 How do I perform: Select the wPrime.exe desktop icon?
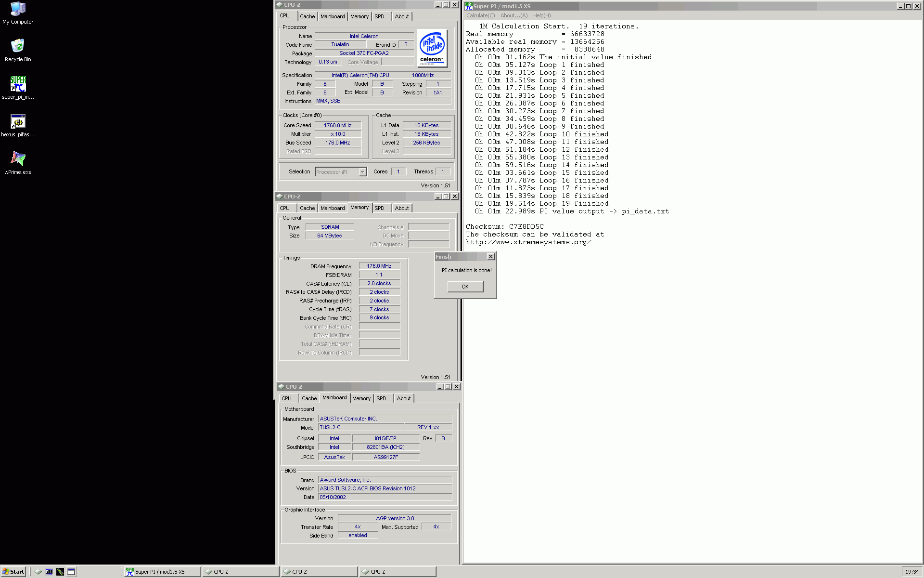(18, 163)
